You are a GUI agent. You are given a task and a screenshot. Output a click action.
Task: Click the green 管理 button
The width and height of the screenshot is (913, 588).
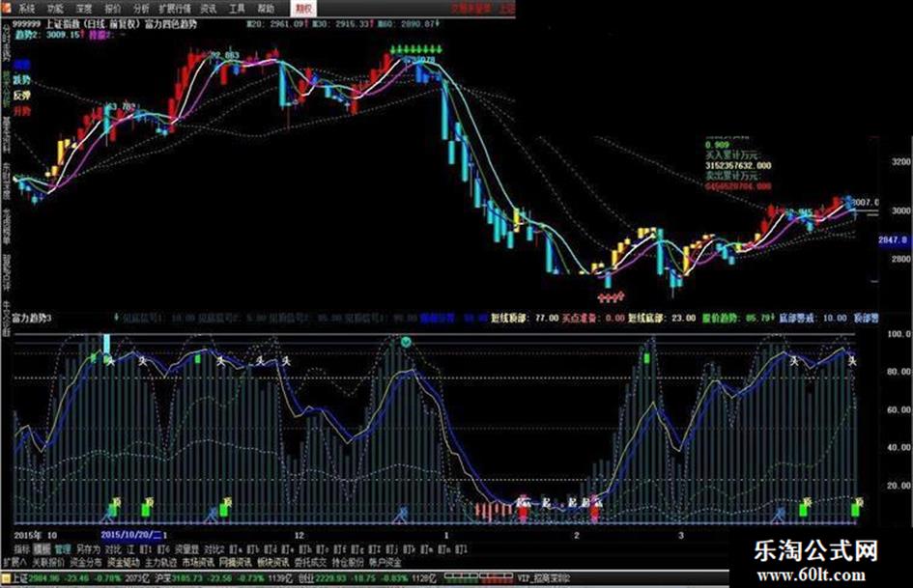point(62,549)
